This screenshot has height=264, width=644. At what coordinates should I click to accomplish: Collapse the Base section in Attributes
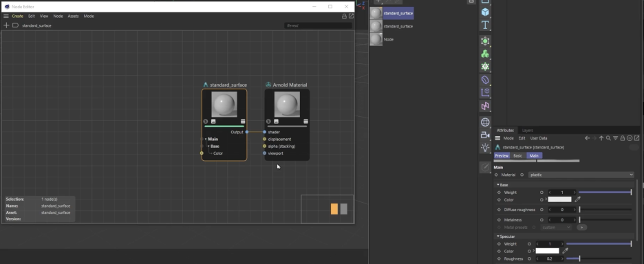click(498, 185)
